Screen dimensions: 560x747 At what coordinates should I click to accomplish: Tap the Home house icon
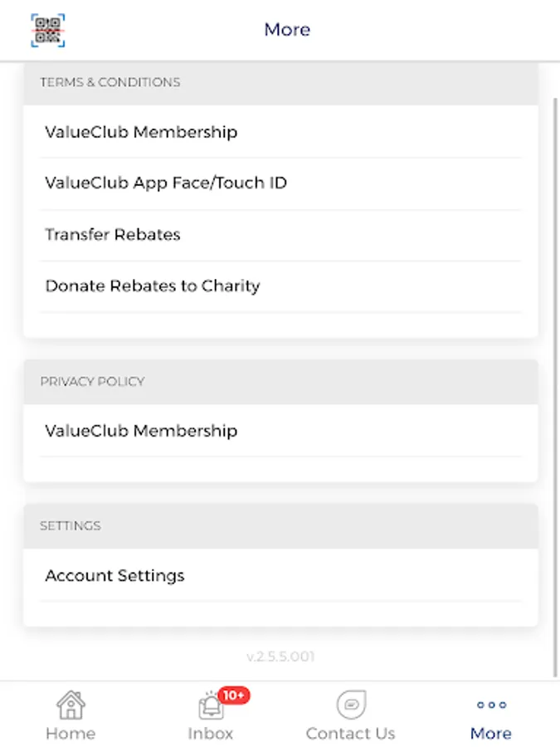(71, 705)
